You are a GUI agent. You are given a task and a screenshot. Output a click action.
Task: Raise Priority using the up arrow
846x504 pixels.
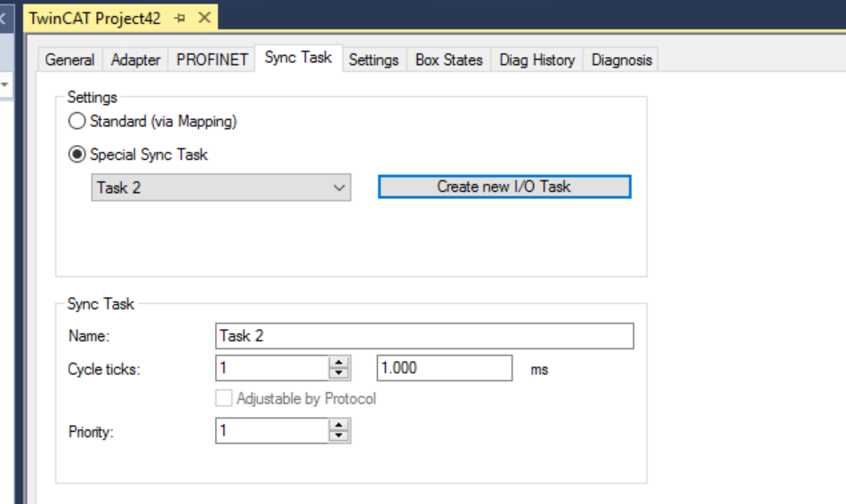click(339, 425)
